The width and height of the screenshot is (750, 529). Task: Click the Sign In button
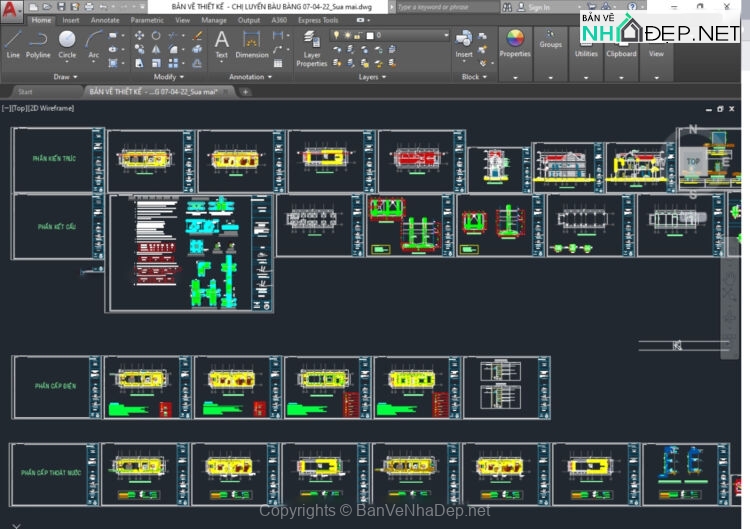coord(539,7)
